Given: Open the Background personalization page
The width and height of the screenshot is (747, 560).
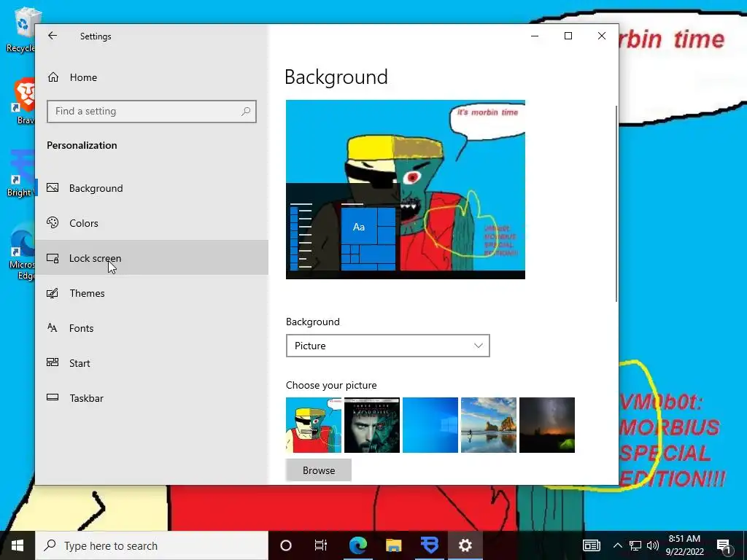Looking at the screenshot, I should pos(152,188).
